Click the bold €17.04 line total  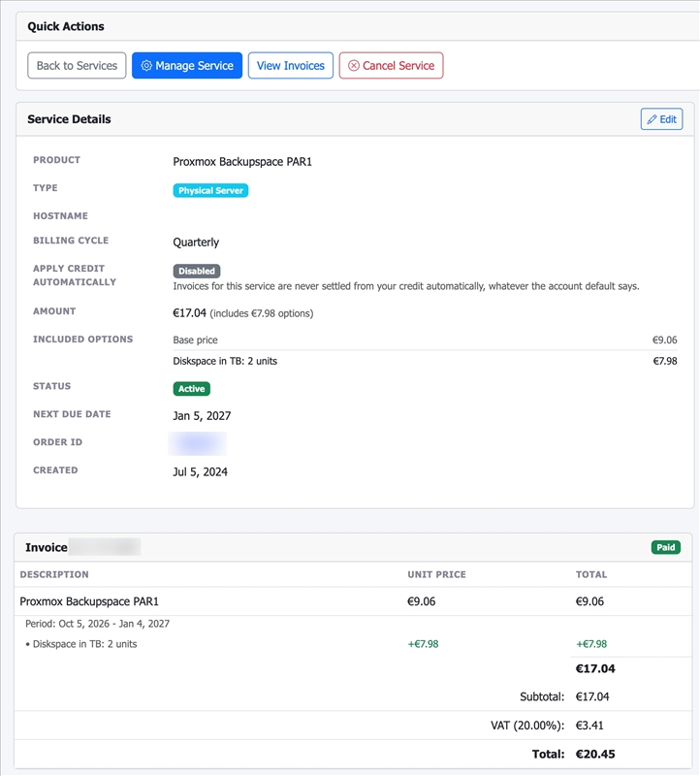coord(595,669)
